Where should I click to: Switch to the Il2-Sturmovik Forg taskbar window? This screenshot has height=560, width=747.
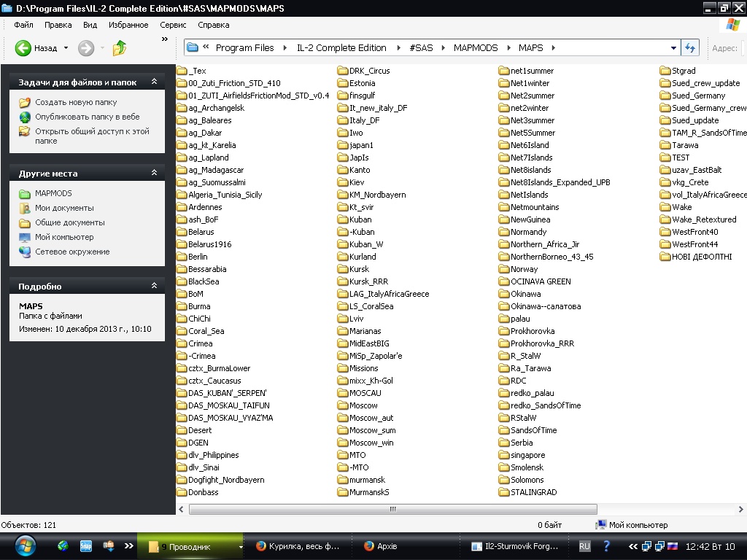(516, 546)
